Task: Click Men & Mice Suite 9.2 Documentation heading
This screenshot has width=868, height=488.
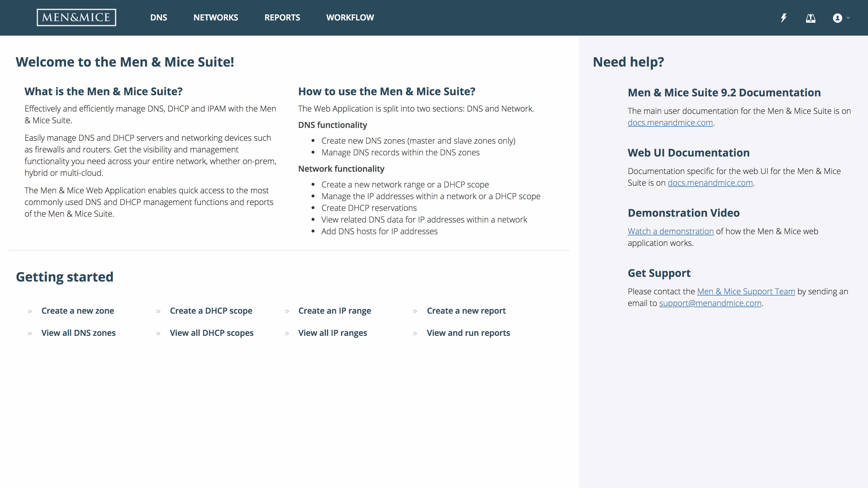Action: click(x=724, y=92)
